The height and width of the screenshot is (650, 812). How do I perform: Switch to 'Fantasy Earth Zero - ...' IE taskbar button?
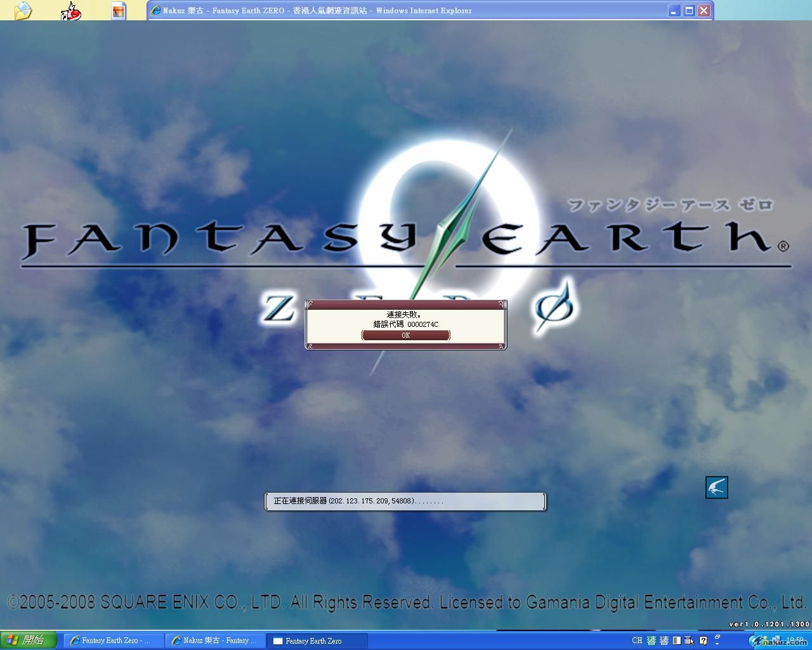click(x=113, y=640)
